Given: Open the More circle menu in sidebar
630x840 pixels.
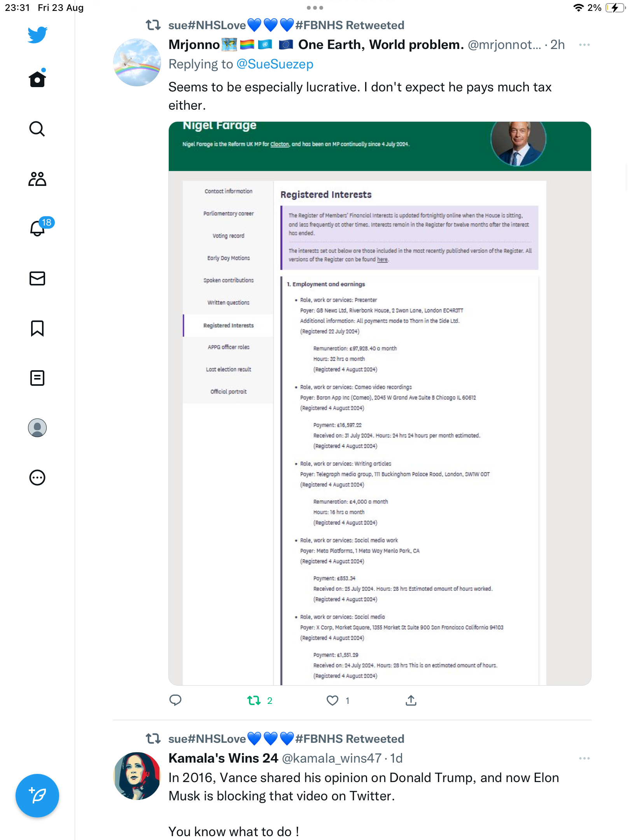Looking at the screenshot, I should coord(37,478).
